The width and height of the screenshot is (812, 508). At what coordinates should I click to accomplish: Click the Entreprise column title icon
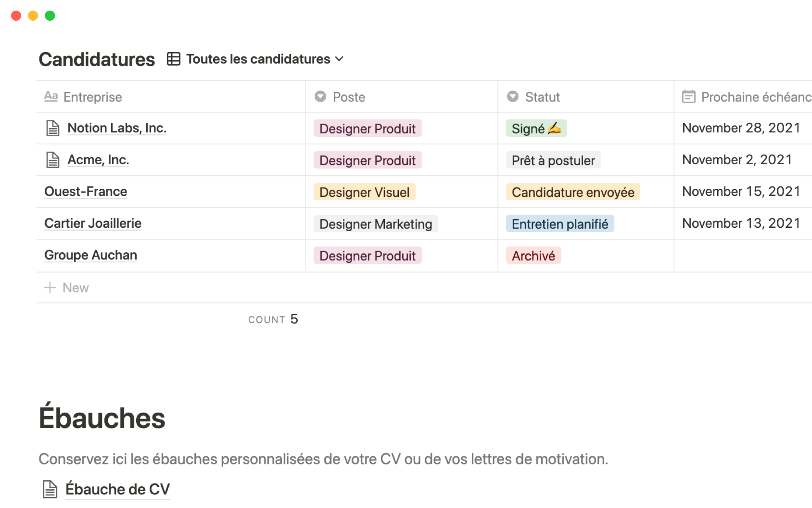point(51,97)
